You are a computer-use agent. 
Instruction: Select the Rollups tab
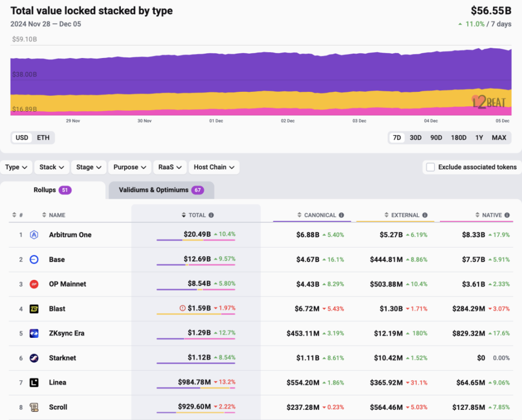tap(52, 190)
